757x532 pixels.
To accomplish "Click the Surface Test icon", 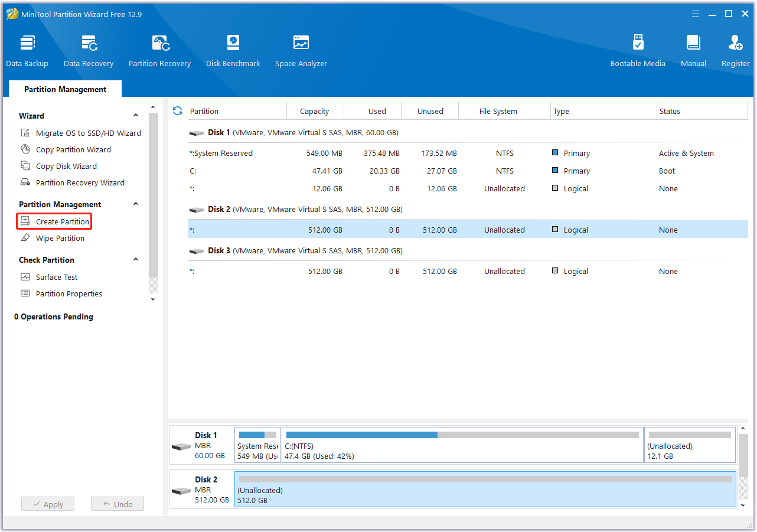I will coord(25,277).
